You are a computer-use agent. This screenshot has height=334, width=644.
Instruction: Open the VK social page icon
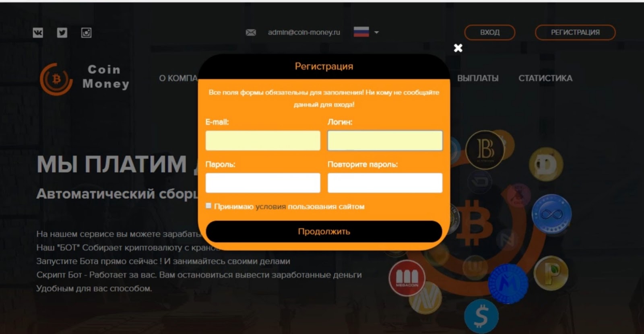[38, 33]
